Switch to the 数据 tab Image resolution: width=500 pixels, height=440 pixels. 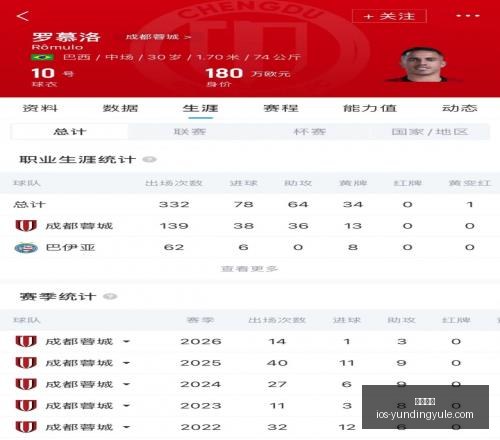tap(120, 108)
